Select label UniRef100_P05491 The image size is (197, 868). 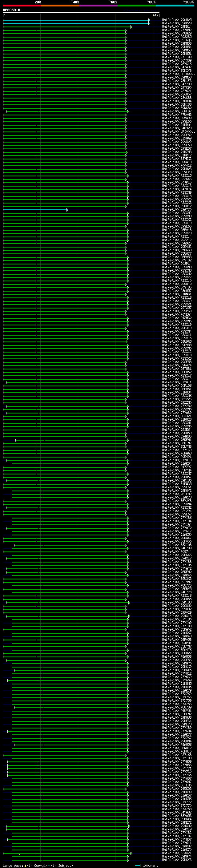click(x=177, y=457)
